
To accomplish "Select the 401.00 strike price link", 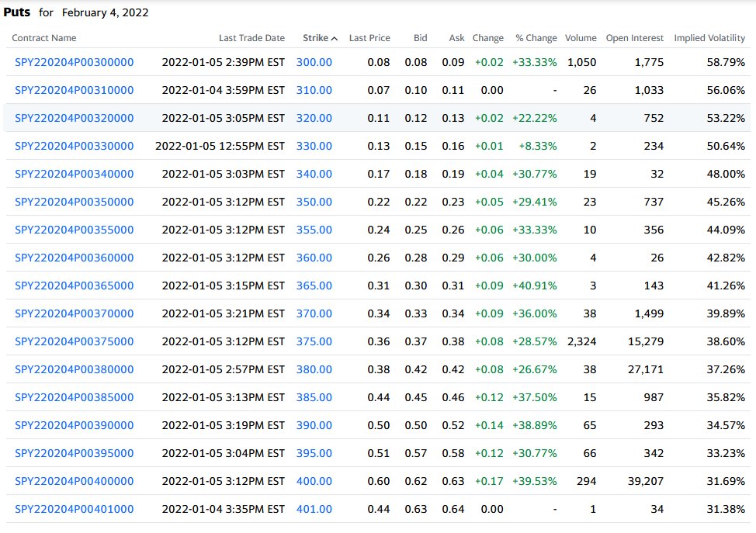I will [x=314, y=510].
